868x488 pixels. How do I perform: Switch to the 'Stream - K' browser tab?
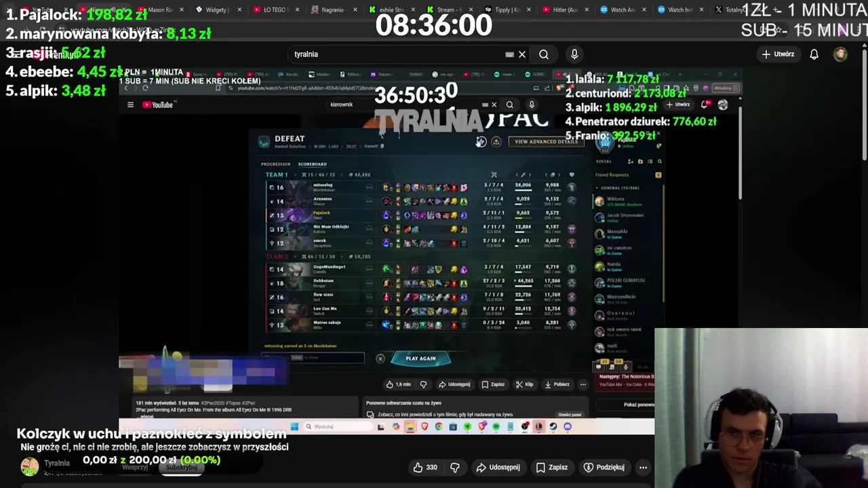449,9
